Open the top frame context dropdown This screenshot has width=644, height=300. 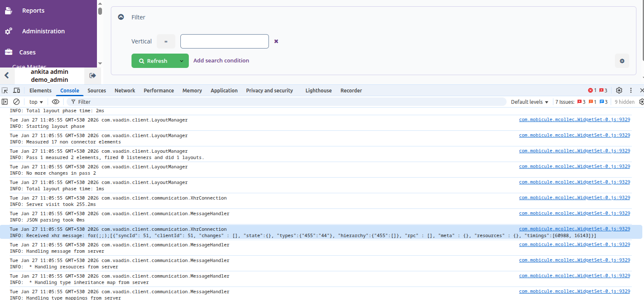(35, 102)
